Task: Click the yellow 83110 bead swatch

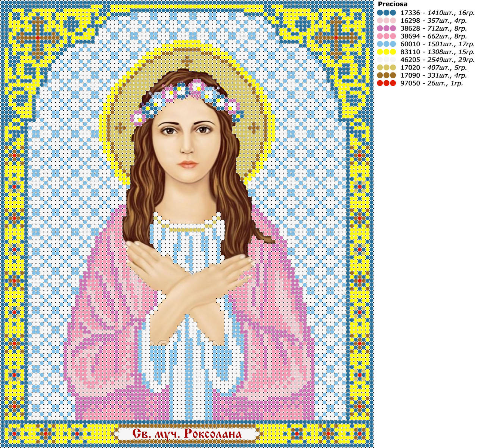Action: 386,52
